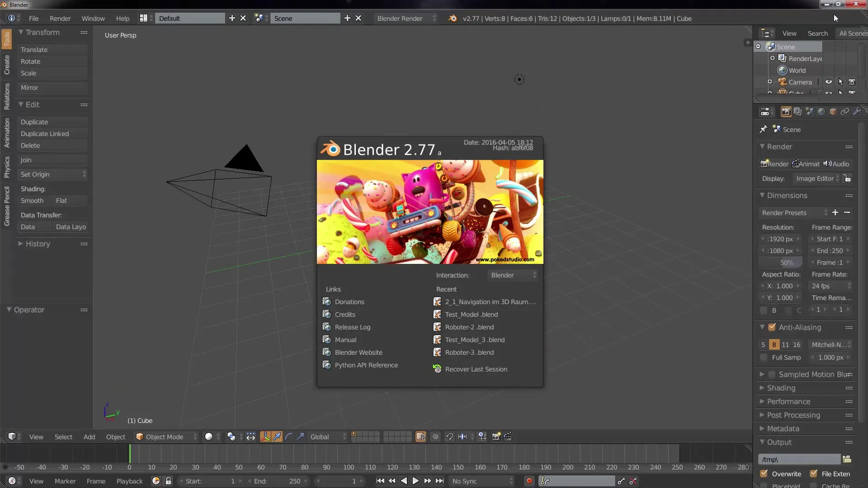868x488 pixels.
Task: Click the pin icon next to Scene
Action: [x=764, y=130]
